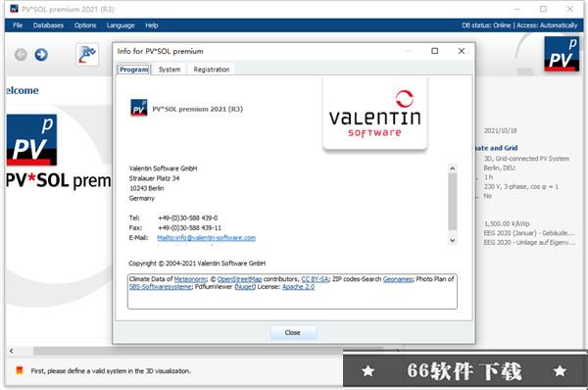Open the project wizard running-figure icon
This screenshot has height=390, width=588.
click(x=87, y=55)
